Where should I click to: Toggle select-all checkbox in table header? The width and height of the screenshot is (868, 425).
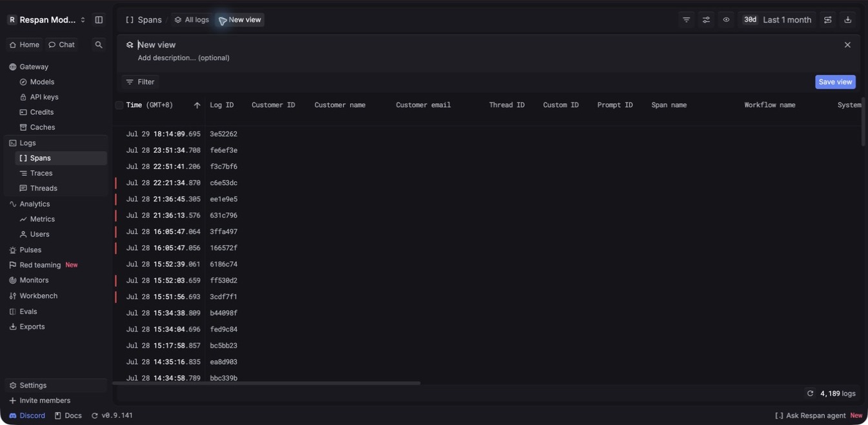[119, 105]
